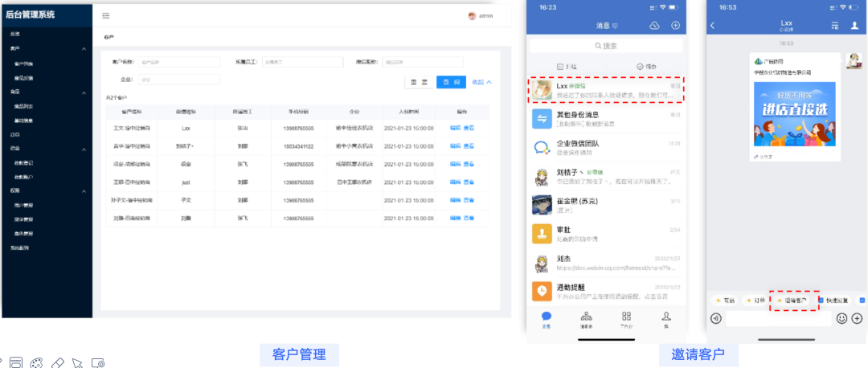Tap the 商品 chip in chat
Viewport: 868px width, 368px height.
(x=726, y=301)
